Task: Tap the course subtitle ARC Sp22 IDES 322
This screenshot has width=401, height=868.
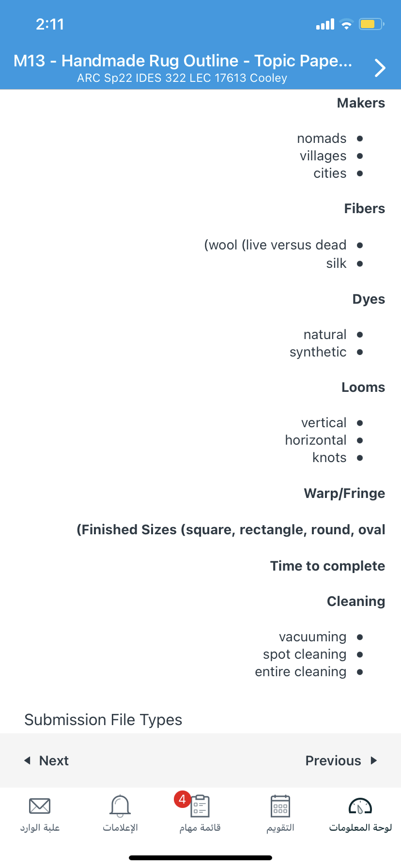Action: pos(182,78)
